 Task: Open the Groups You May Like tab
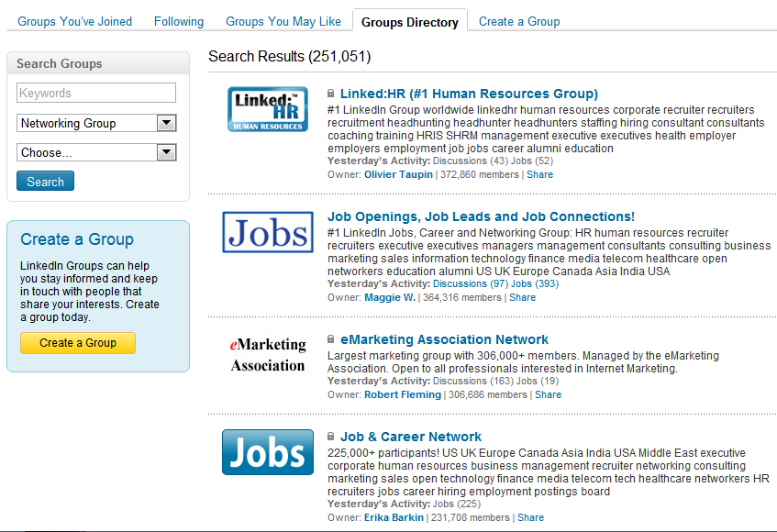[283, 21]
